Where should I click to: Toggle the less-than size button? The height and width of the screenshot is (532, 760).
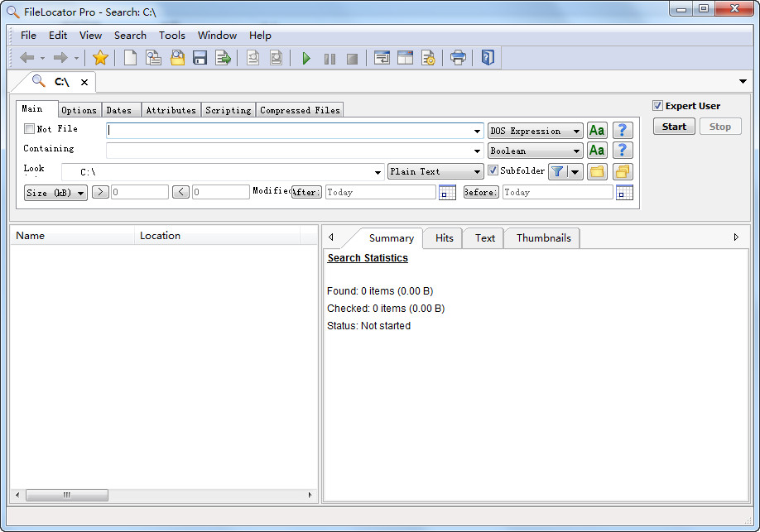180,192
